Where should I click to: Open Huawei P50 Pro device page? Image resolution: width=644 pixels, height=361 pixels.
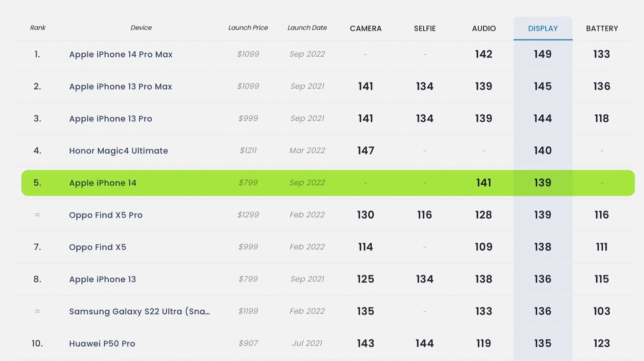(x=102, y=344)
